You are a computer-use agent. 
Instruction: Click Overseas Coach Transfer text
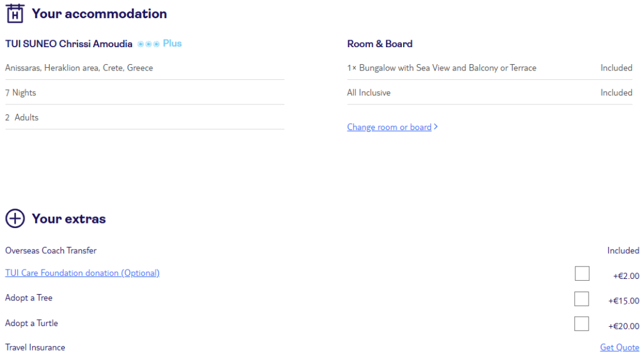point(50,251)
